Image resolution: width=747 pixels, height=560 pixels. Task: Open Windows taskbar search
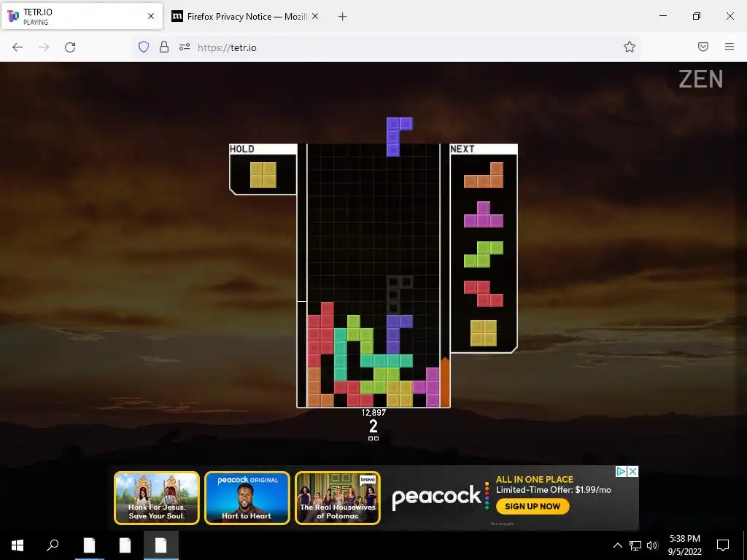(x=53, y=545)
